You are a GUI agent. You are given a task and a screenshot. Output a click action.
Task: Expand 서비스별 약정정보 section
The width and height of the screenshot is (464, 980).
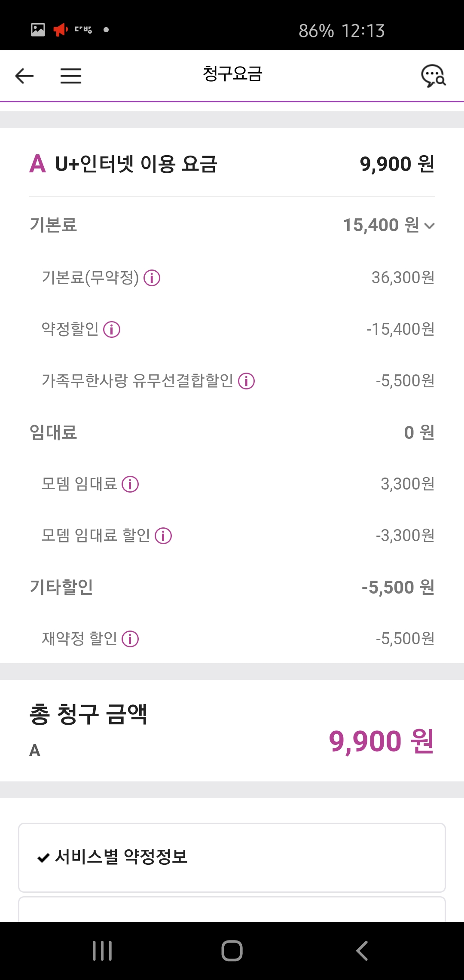click(x=232, y=857)
